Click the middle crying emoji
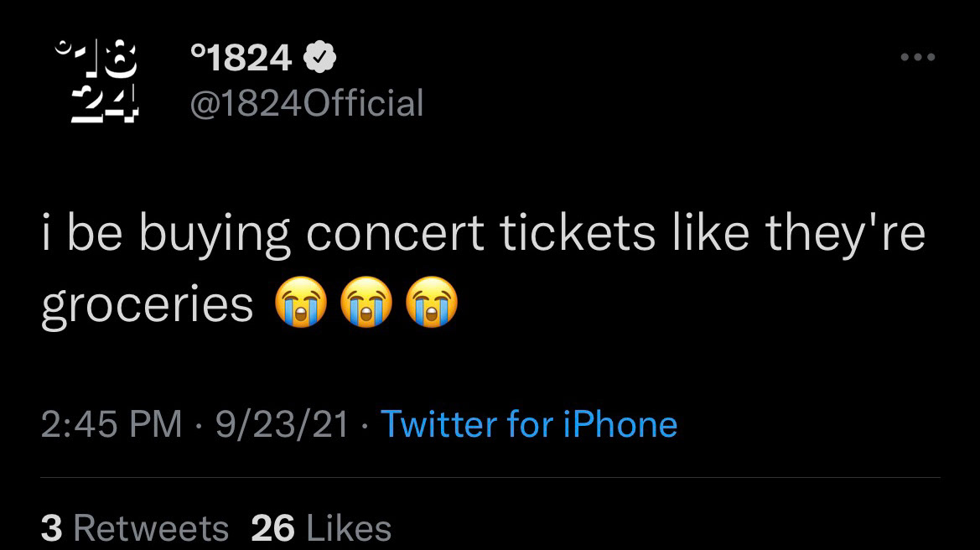980x550 pixels. click(366, 304)
